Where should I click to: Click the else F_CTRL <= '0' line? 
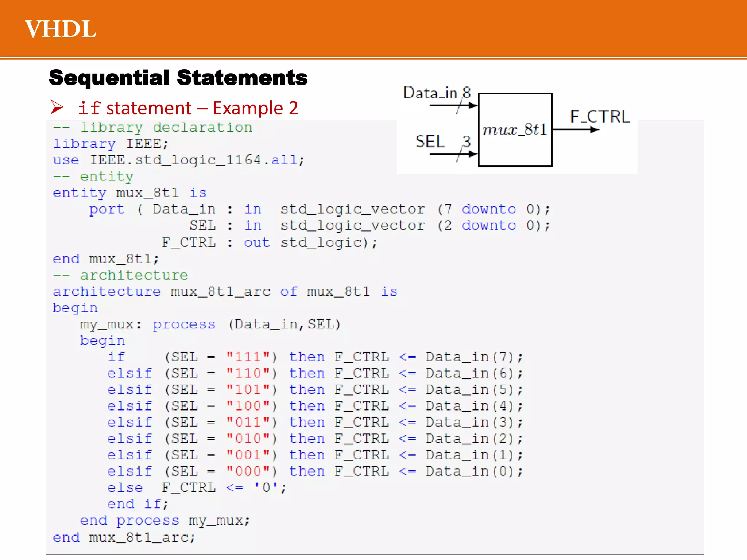pos(197,487)
